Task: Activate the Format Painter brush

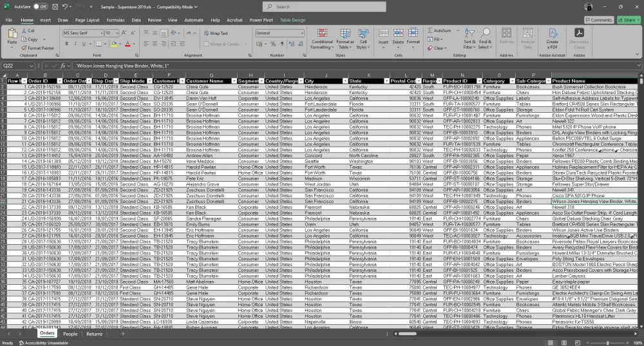Action: [x=24, y=48]
